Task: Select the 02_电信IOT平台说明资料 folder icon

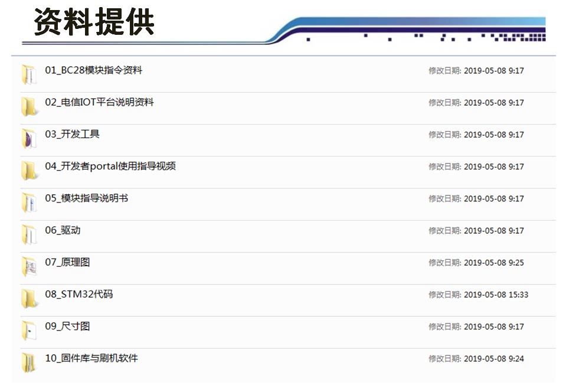Action: pyautogui.click(x=28, y=106)
